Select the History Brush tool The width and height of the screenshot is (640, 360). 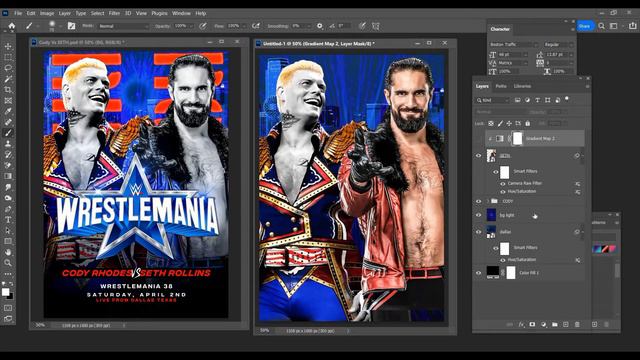(8, 155)
